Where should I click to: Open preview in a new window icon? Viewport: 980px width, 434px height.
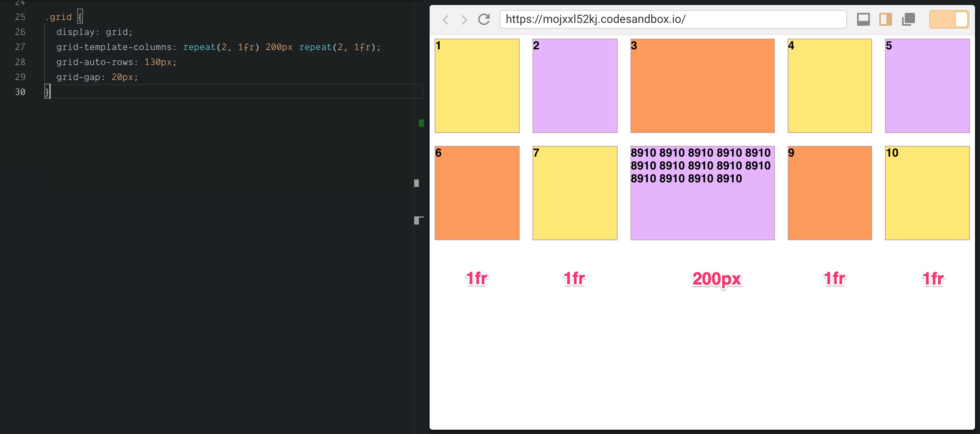pyautogui.click(x=909, y=19)
